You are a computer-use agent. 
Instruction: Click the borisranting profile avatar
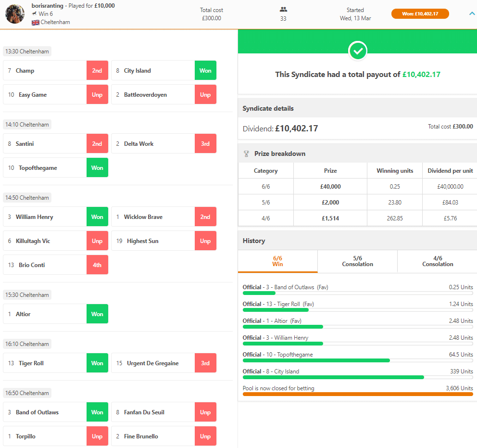tap(15, 14)
